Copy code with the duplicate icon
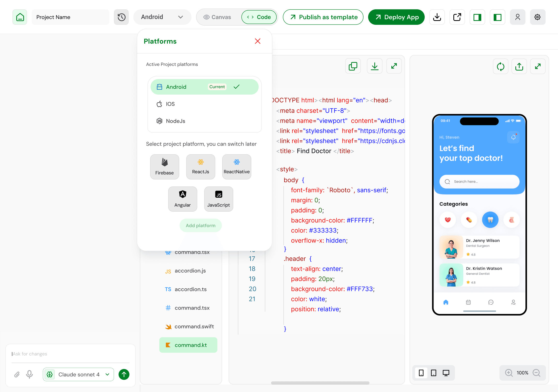 click(x=353, y=66)
